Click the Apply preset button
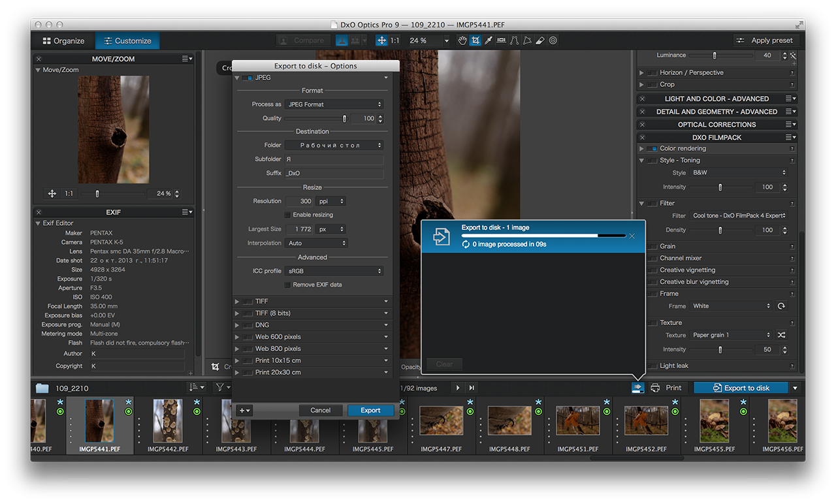This screenshot has width=836, height=504. coord(765,40)
